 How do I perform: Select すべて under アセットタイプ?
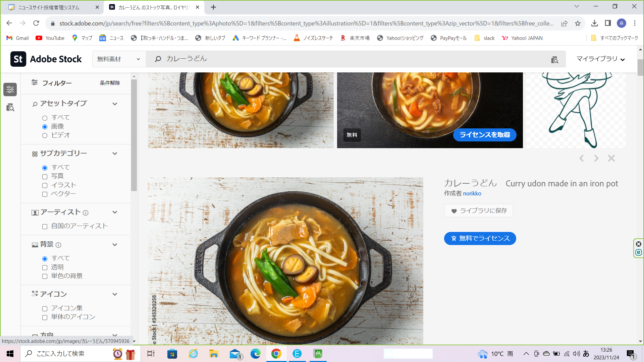tap(45, 118)
